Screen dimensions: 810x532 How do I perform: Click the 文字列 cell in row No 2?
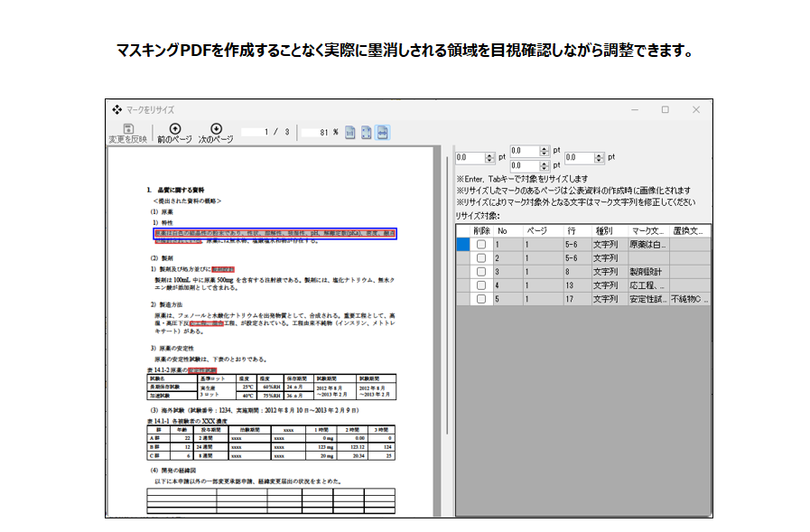coord(609,257)
